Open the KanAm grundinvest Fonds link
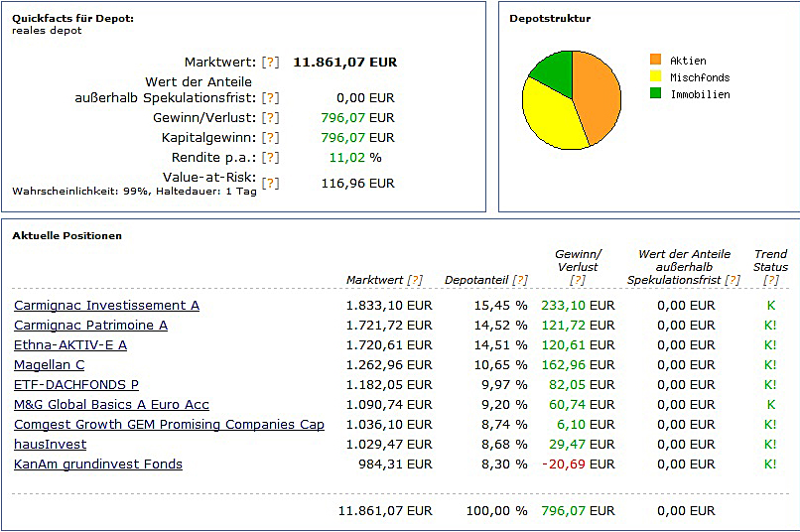The image size is (800, 532). pyautogui.click(x=98, y=465)
